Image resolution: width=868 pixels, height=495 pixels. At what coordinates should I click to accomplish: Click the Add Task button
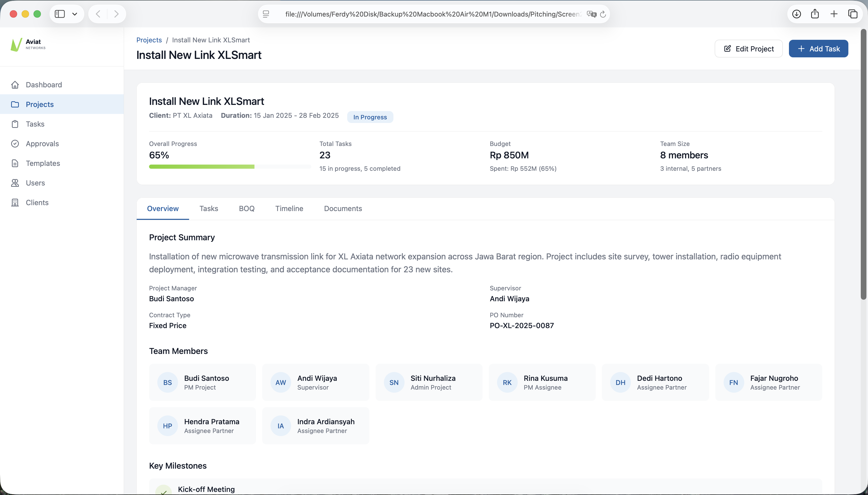point(818,49)
